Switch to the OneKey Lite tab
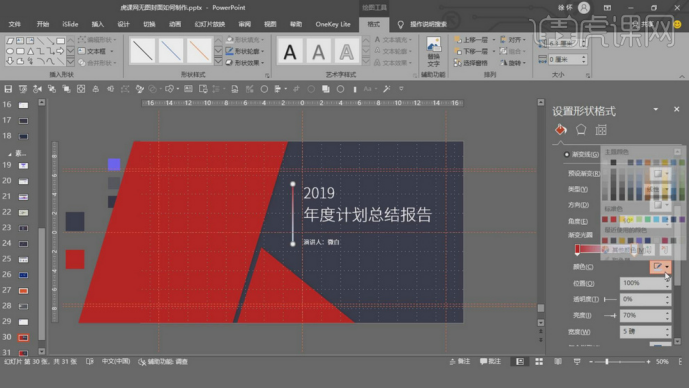Screen dimensions: 690x388 click(333, 24)
